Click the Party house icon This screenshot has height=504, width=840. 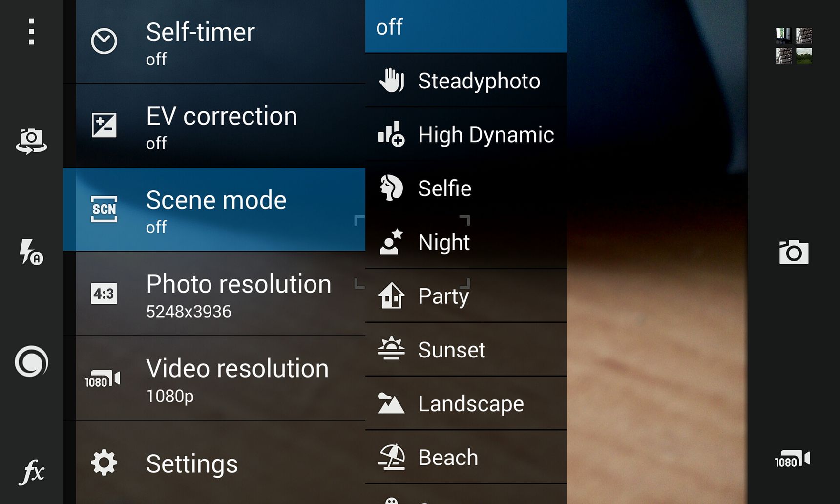click(x=391, y=295)
